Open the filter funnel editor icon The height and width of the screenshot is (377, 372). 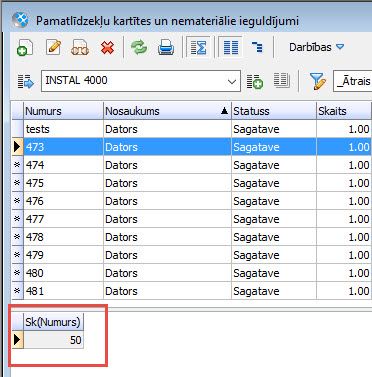pos(317,81)
